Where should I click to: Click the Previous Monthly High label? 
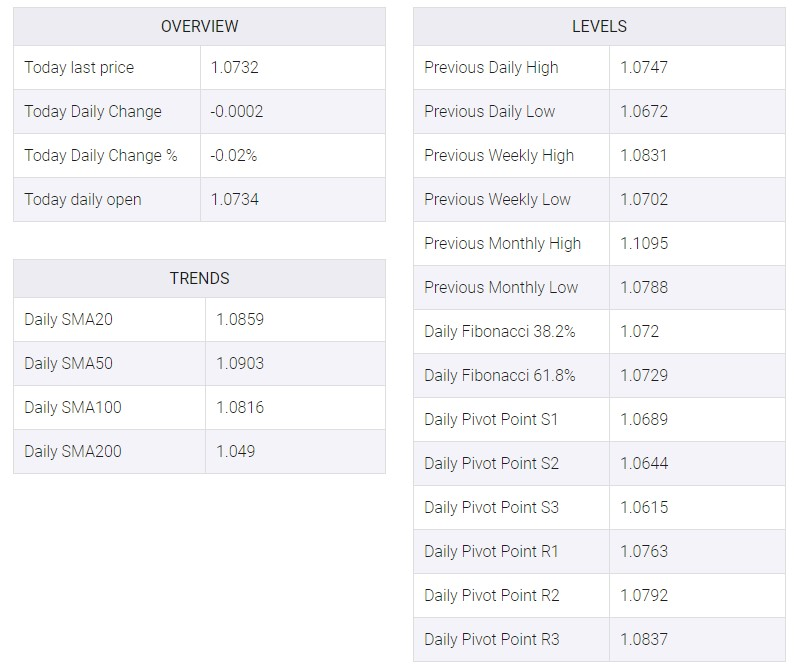502,244
